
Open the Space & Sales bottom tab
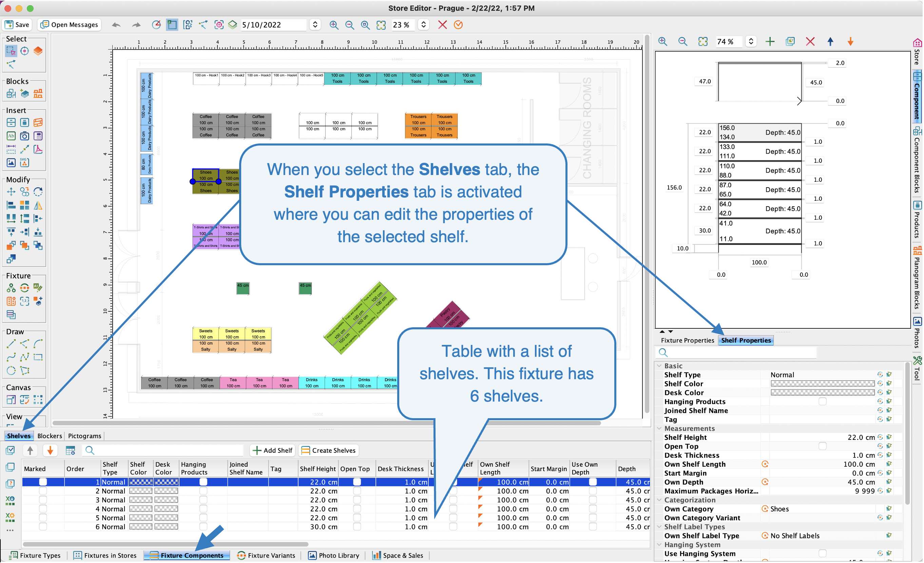398,556
